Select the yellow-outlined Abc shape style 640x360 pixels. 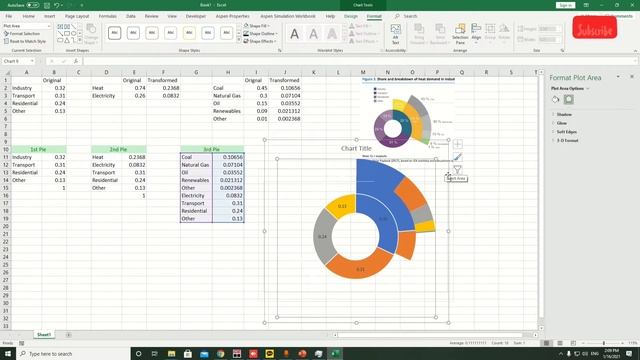pyautogui.click(x=189, y=33)
